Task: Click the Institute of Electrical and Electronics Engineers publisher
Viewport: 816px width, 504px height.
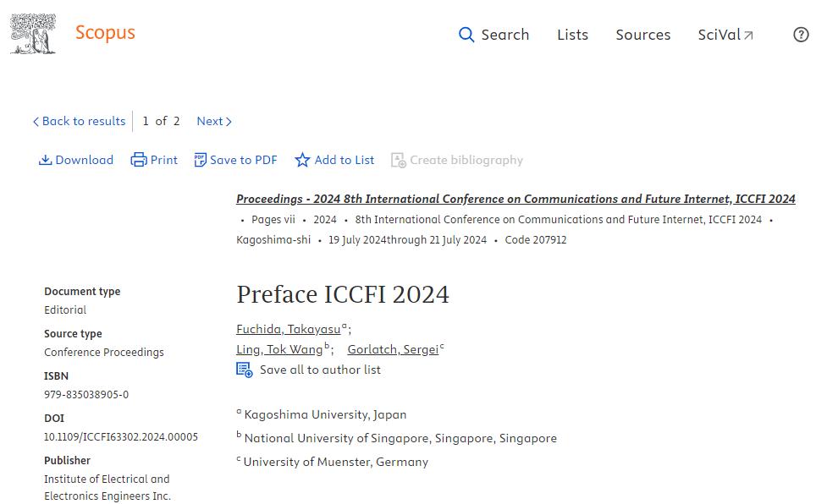Action: coord(108,487)
